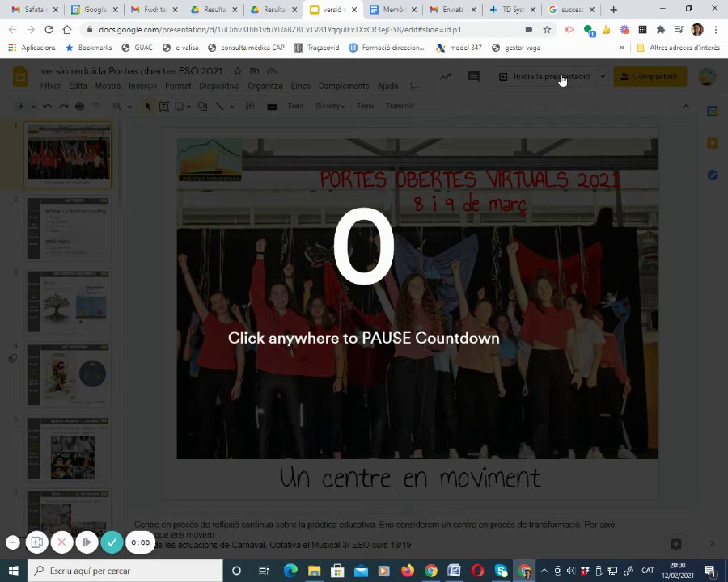Open the Chrome extensions puzzle icon

click(x=660, y=30)
